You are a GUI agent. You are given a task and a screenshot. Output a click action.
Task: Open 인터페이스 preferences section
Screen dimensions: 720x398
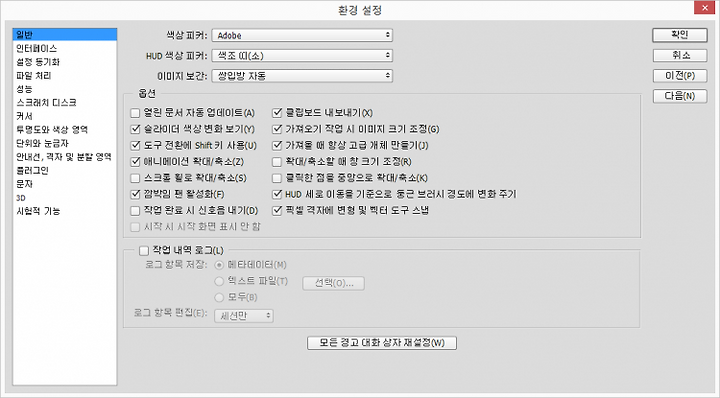point(37,48)
